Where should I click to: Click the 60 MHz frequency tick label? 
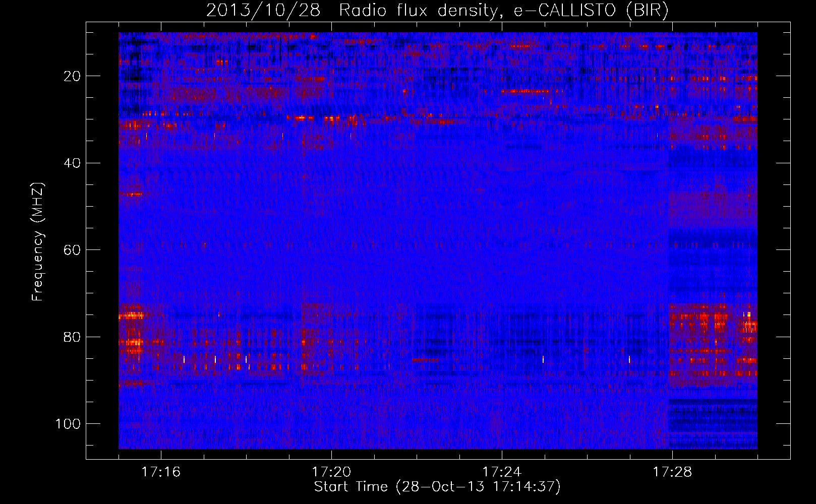click(72, 250)
